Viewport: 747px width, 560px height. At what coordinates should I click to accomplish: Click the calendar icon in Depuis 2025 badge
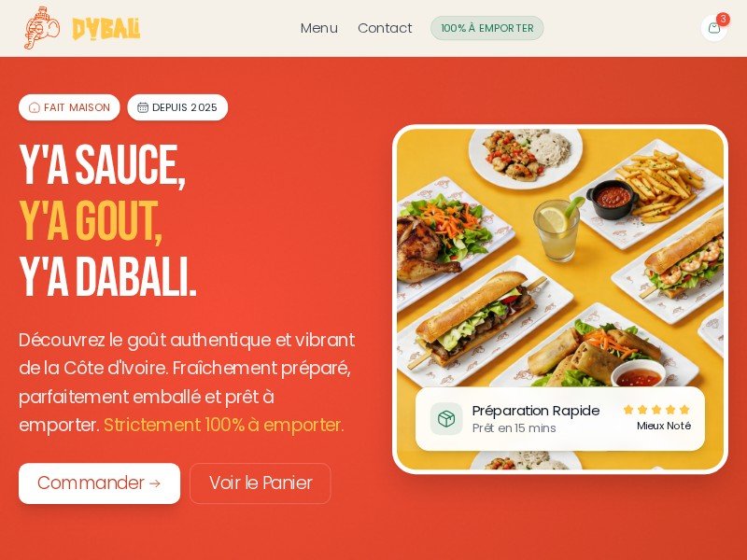click(143, 107)
